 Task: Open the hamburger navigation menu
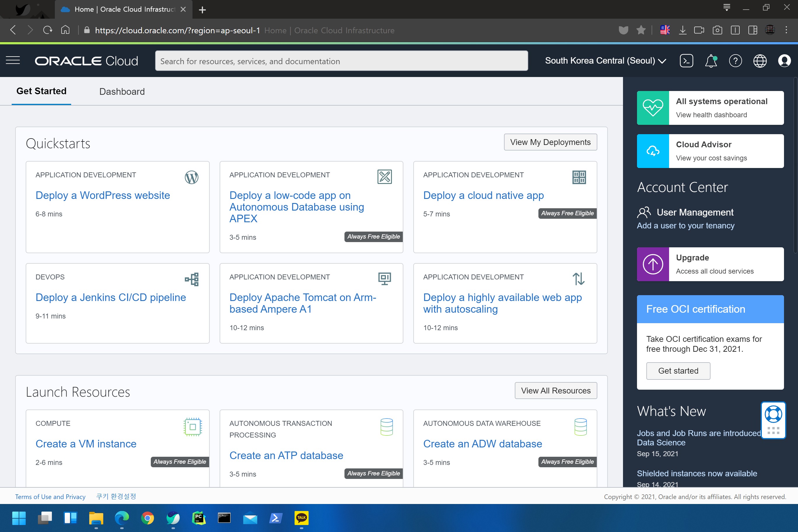click(13, 61)
